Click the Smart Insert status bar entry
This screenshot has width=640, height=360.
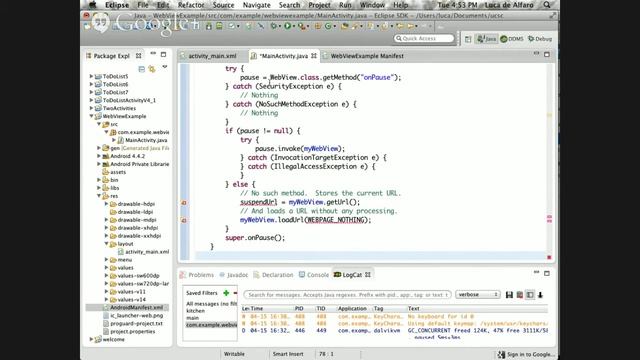point(288,354)
